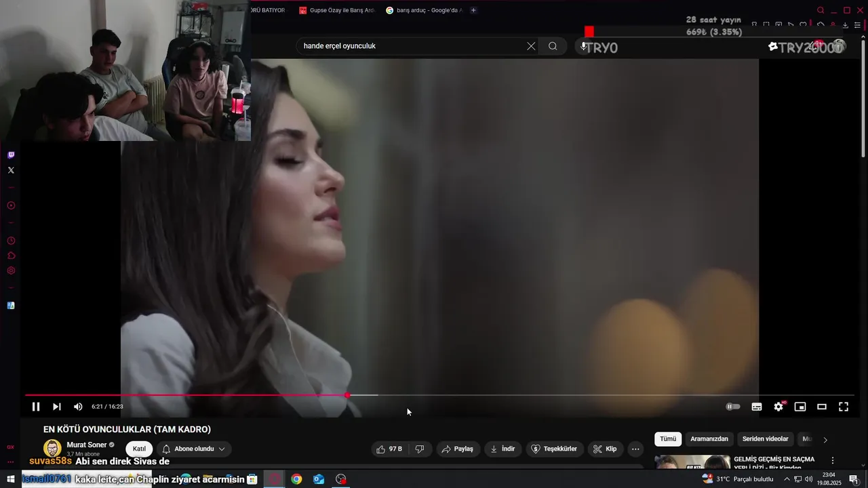Viewport: 868px width, 488px height.
Task: Open the player settings gear
Action: point(778,407)
